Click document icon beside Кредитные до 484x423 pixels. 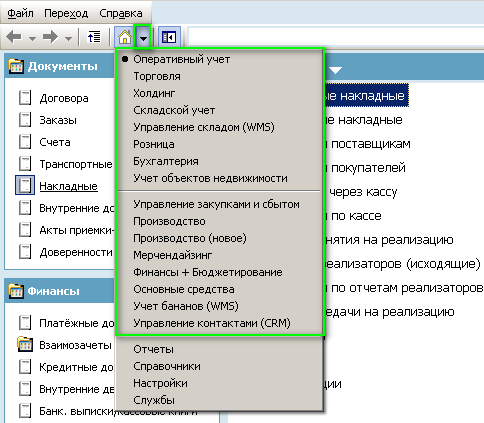pos(25,367)
